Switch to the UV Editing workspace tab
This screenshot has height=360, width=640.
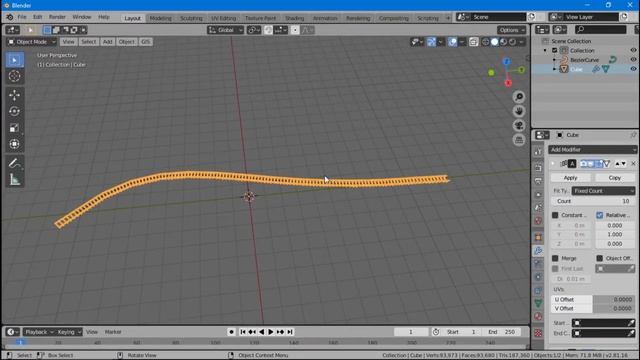coord(224,18)
